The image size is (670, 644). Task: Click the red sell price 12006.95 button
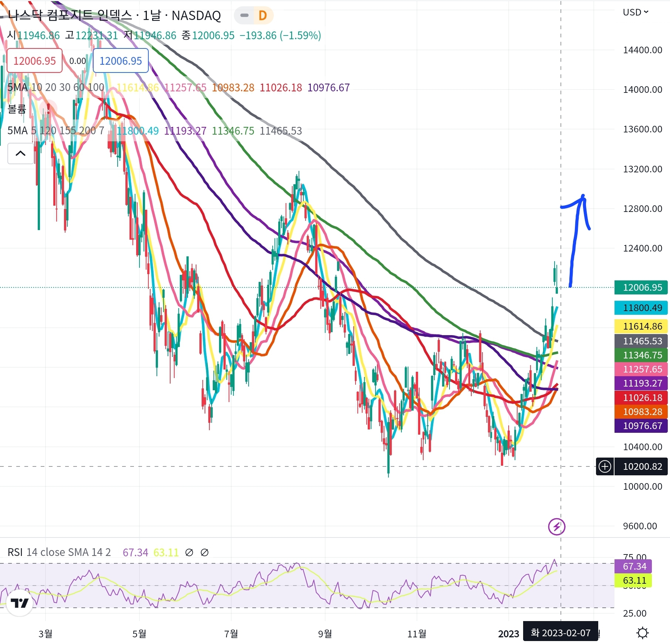35,61
